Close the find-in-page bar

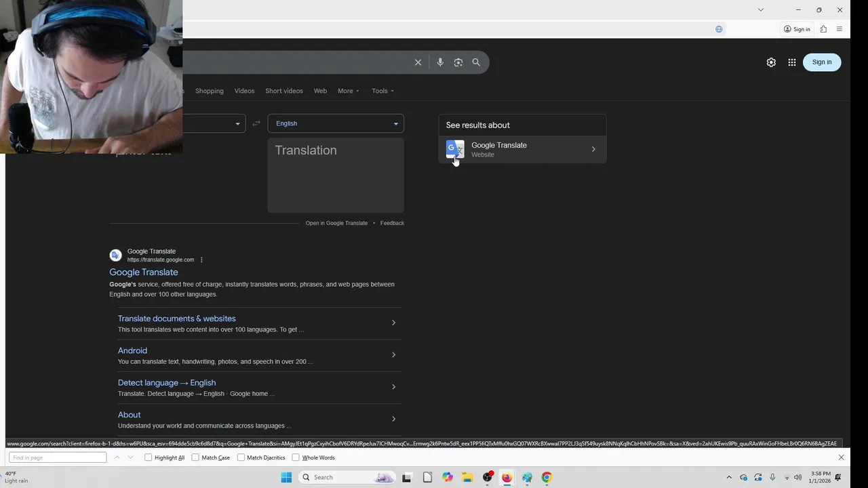click(x=841, y=457)
